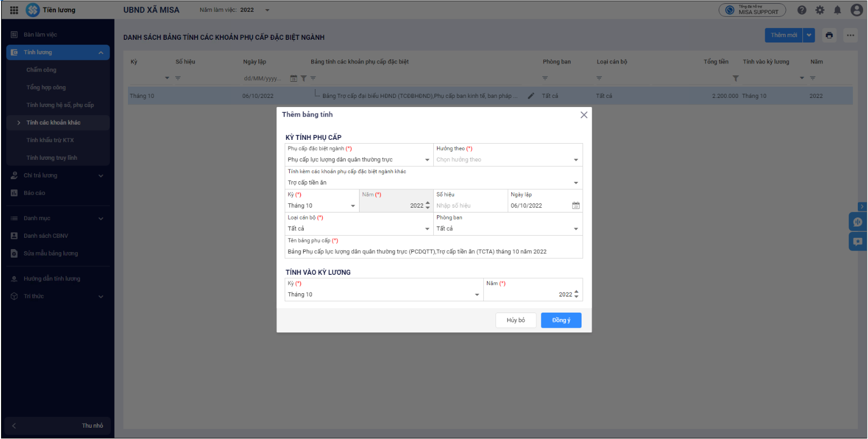Open the calendar picker in Ngày lập filter

(293, 79)
